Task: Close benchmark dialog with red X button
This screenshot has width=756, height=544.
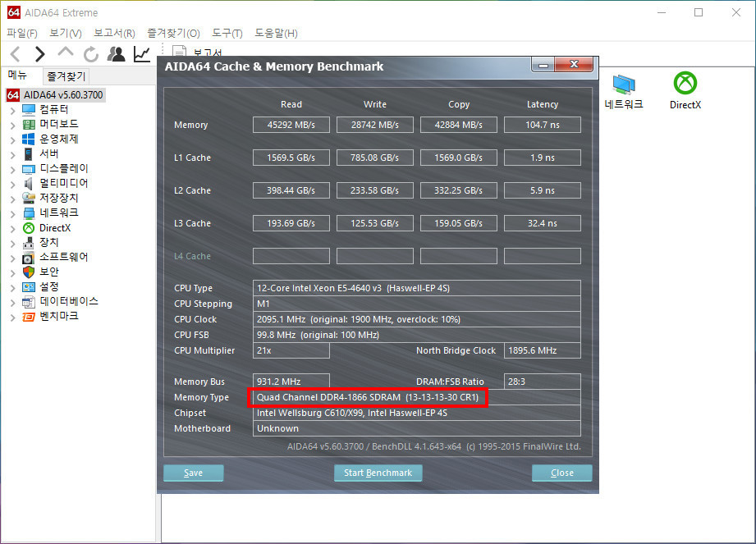Action: click(574, 65)
